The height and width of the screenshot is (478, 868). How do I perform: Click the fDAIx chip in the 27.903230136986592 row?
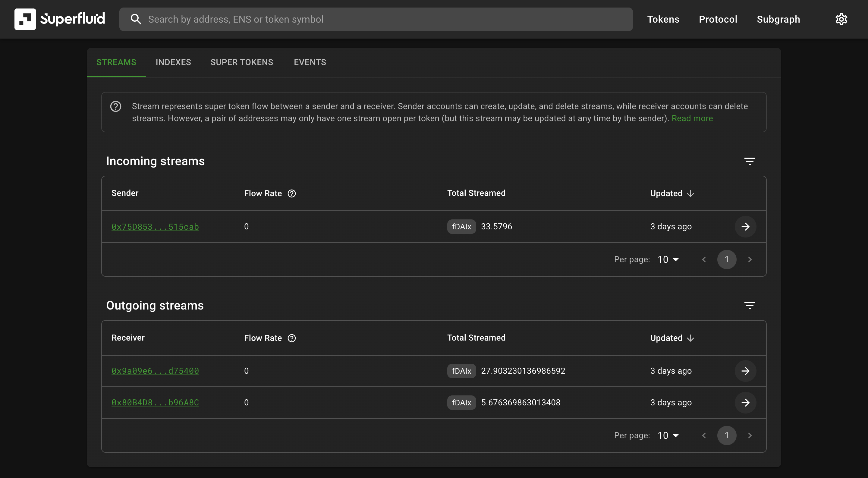[461, 371]
